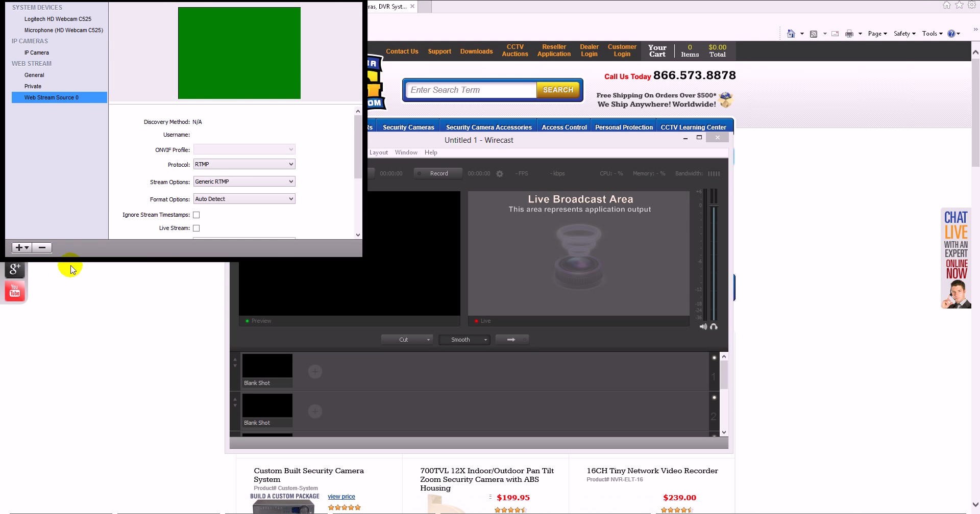The width and height of the screenshot is (980, 514).
Task: Select Web Stream Source 0 item
Action: (x=59, y=97)
